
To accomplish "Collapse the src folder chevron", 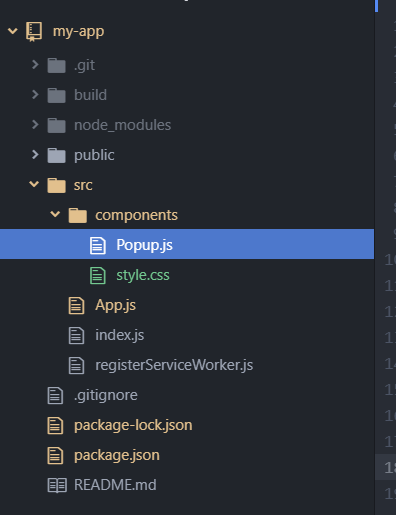I will 34,184.
